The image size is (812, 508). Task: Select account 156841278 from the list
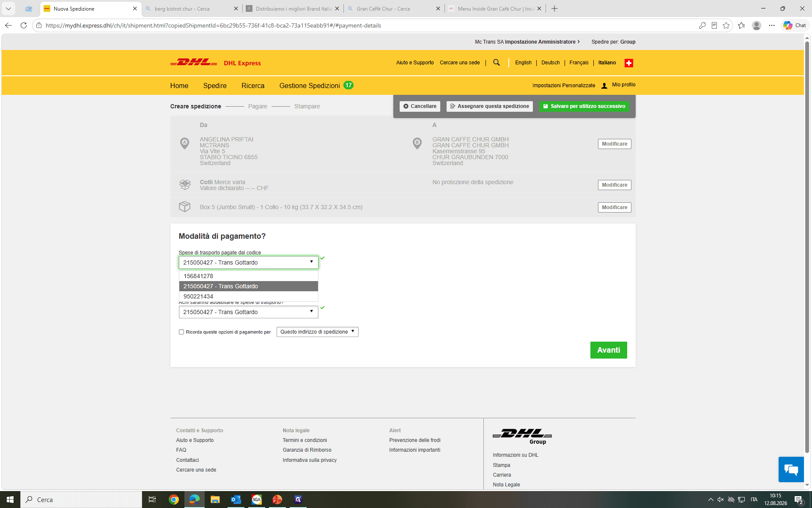pyautogui.click(x=248, y=276)
